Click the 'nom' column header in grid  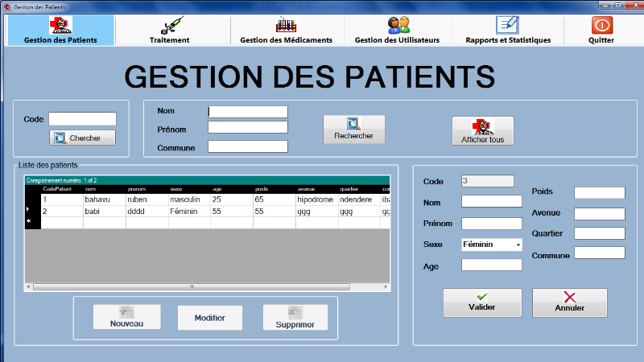click(x=105, y=189)
